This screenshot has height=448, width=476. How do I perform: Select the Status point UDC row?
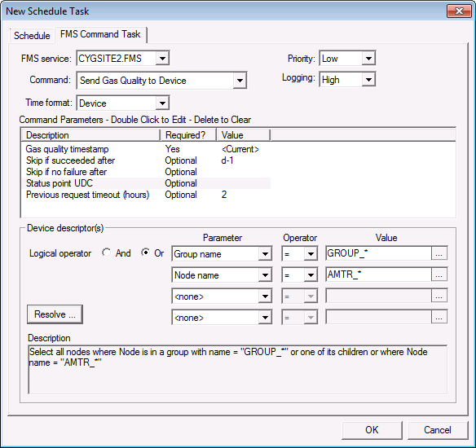tap(146, 183)
